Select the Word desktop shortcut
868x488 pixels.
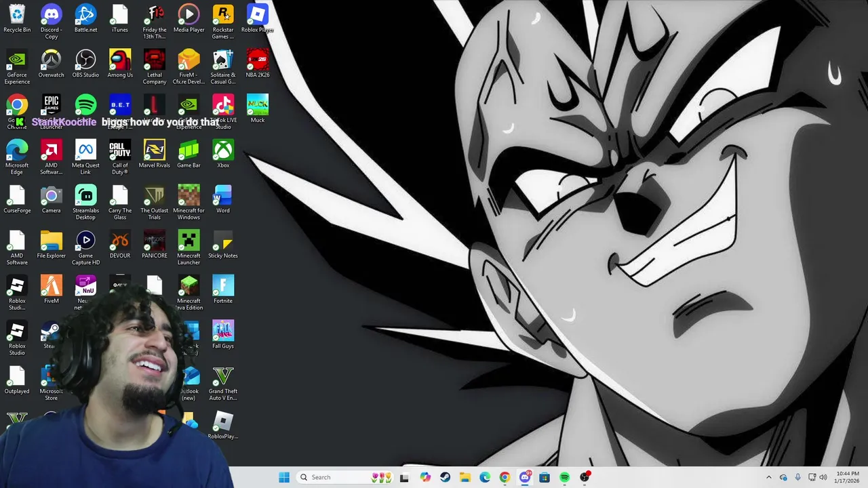tap(223, 200)
